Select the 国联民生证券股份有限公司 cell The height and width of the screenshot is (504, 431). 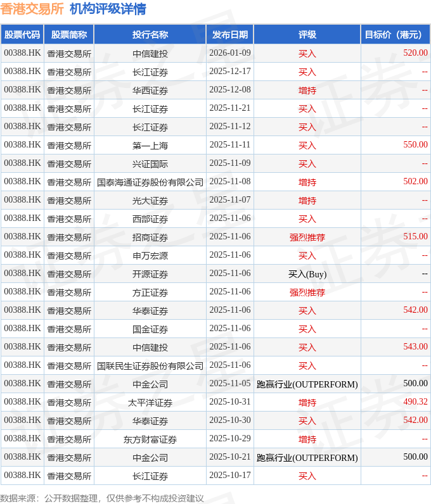click(150, 365)
